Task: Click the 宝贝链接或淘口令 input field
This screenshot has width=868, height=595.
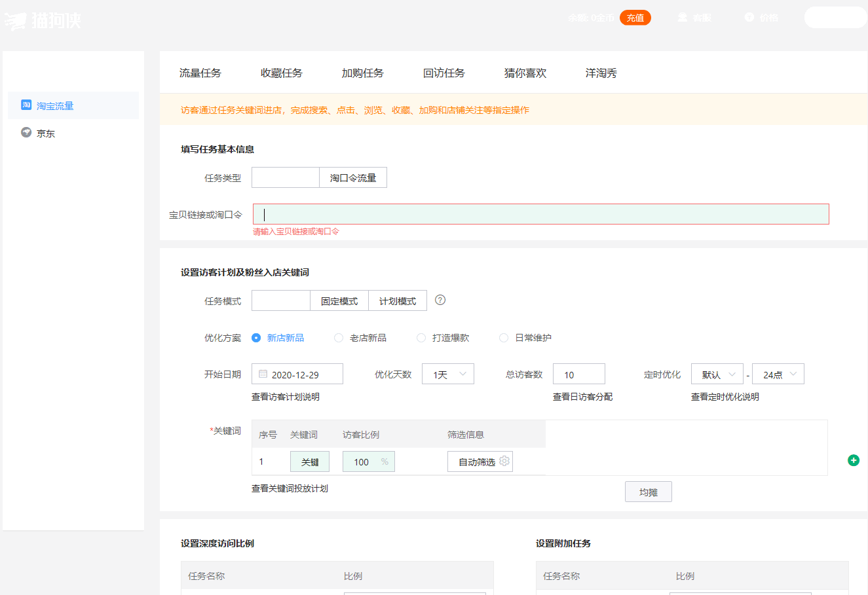Action: click(541, 215)
